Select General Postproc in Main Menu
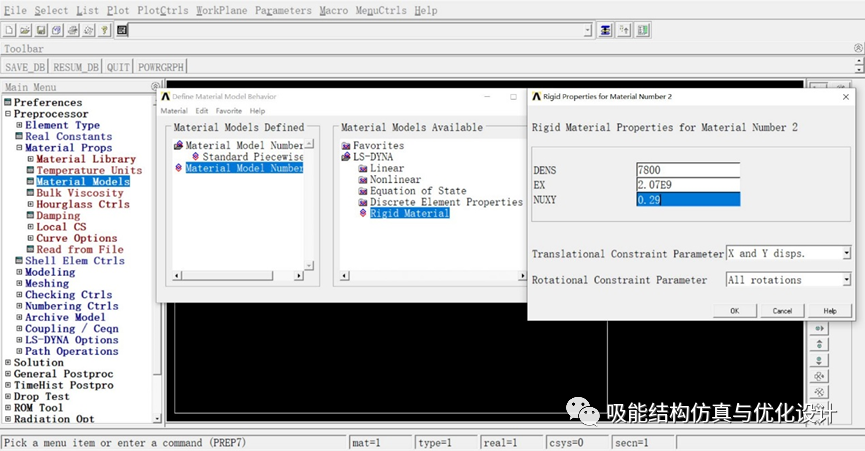 pyautogui.click(x=63, y=374)
